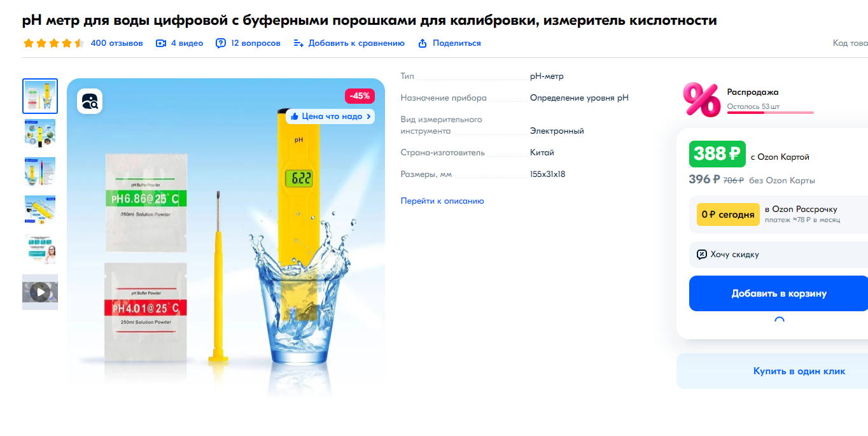This screenshot has width=868, height=436.
Task: Click the add to comparison list icon
Action: point(298,43)
